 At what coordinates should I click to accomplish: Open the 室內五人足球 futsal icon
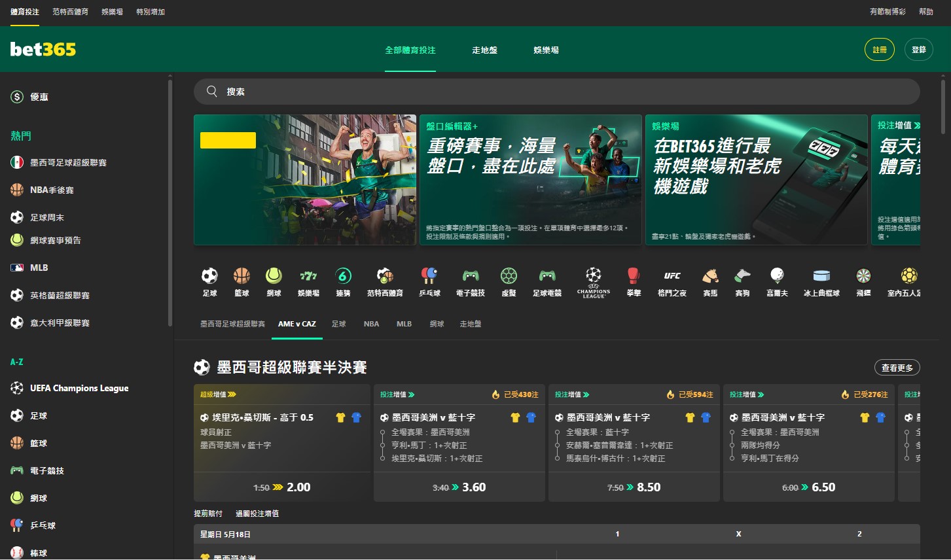904,282
